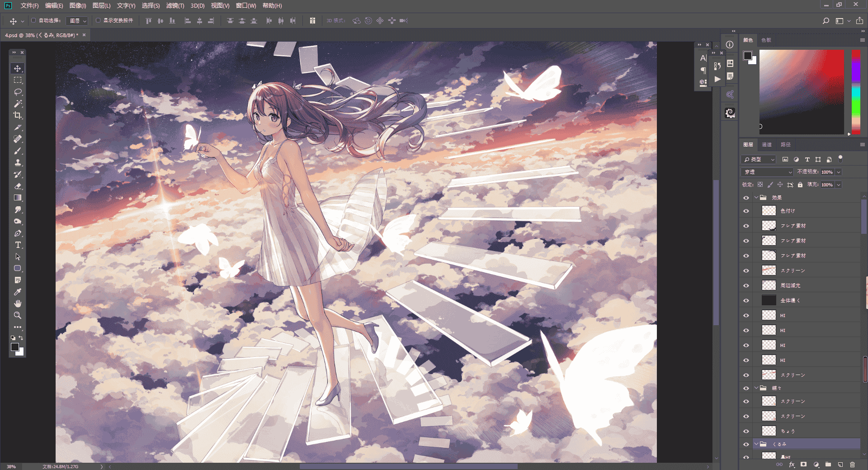Open the 滤镜(T) menu
Screen dimensions: 868x470
click(175, 5)
